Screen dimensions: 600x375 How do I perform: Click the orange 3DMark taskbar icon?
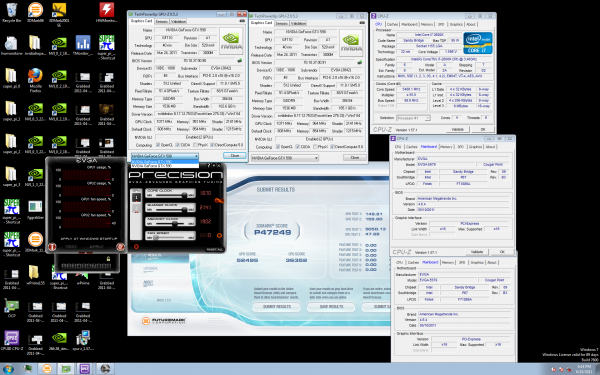[47, 369]
